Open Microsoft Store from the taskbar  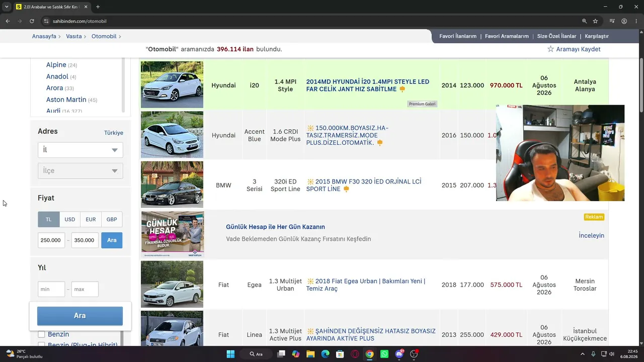[x=340, y=354]
